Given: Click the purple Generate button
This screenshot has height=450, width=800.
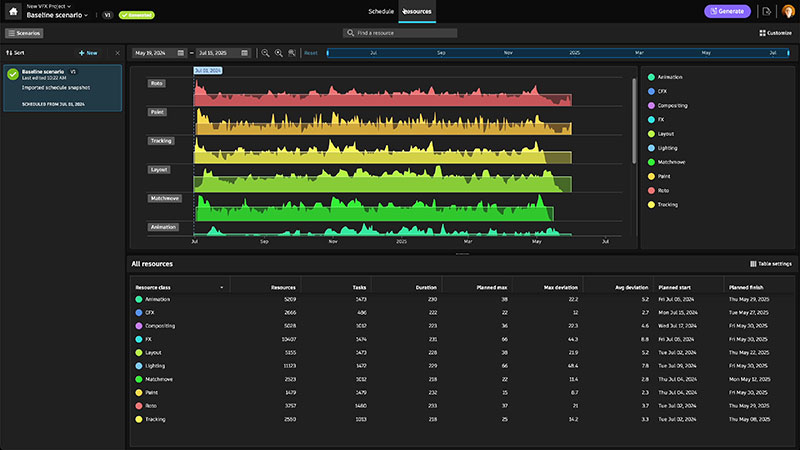Looking at the screenshot, I should coord(727,12).
